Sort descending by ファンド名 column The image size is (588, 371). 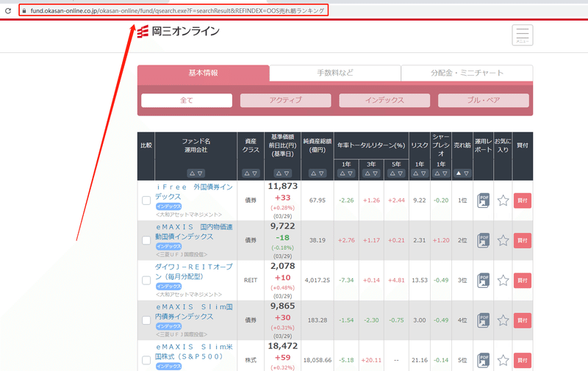point(200,173)
